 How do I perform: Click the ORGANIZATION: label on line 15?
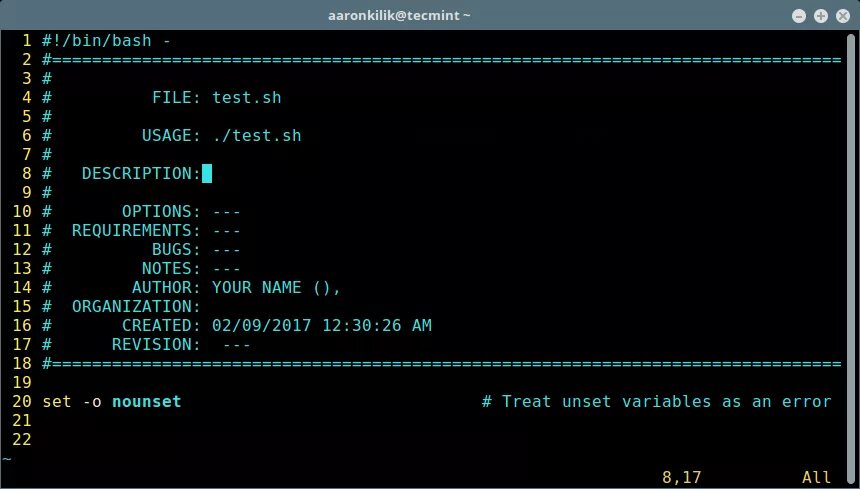click(137, 306)
